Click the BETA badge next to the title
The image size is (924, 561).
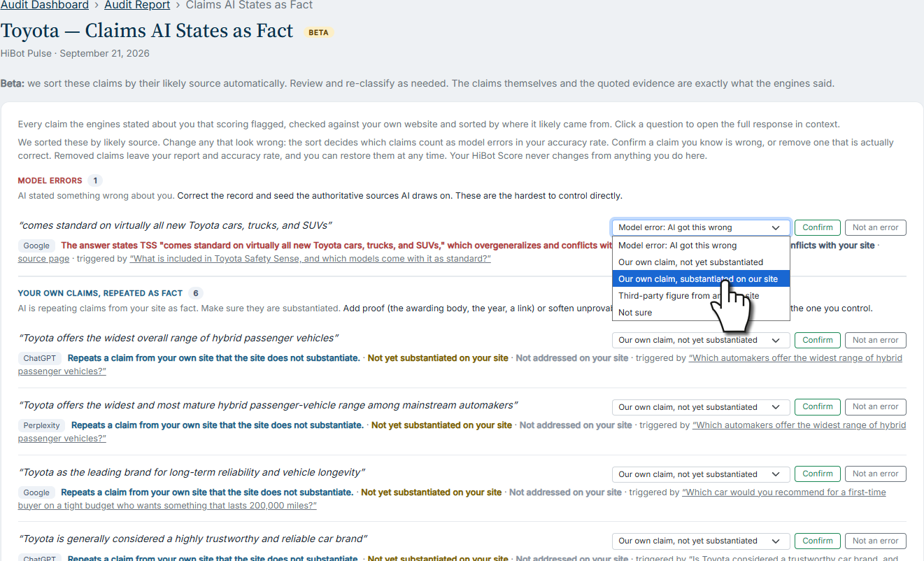[x=318, y=32]
